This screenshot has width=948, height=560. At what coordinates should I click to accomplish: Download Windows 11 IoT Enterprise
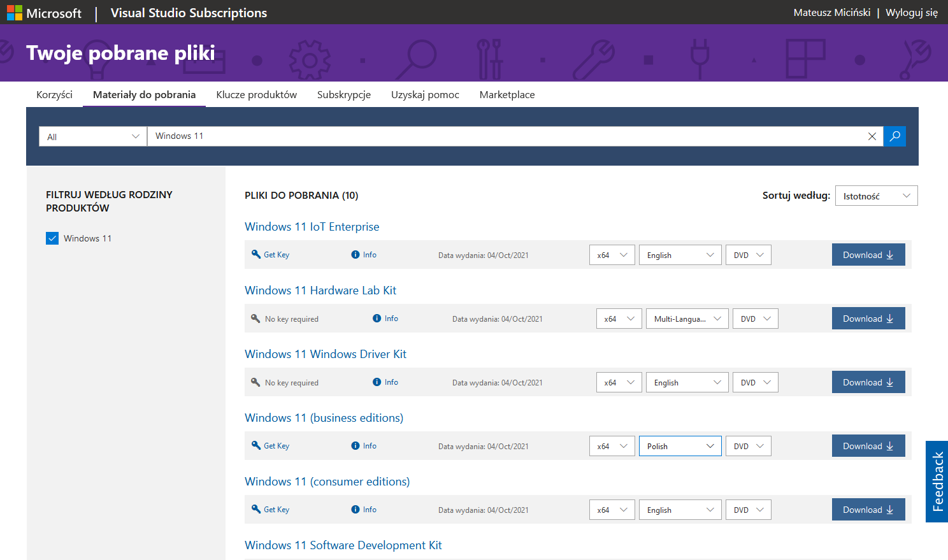coord(868,255)
